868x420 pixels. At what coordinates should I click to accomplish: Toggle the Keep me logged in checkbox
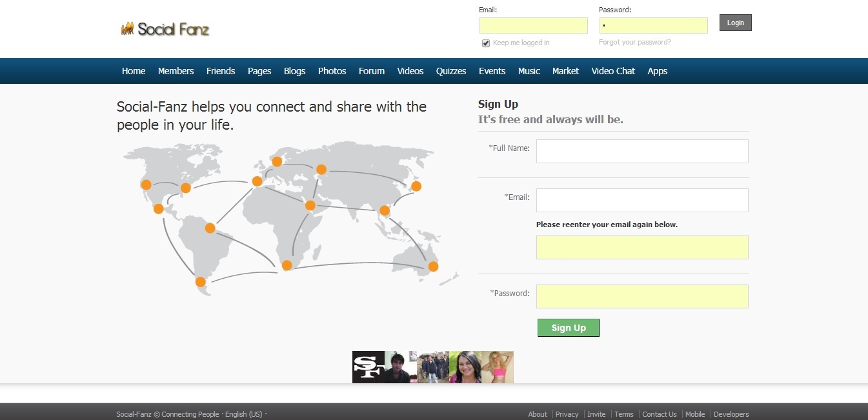pyautogui.click(x=486, y=43)
